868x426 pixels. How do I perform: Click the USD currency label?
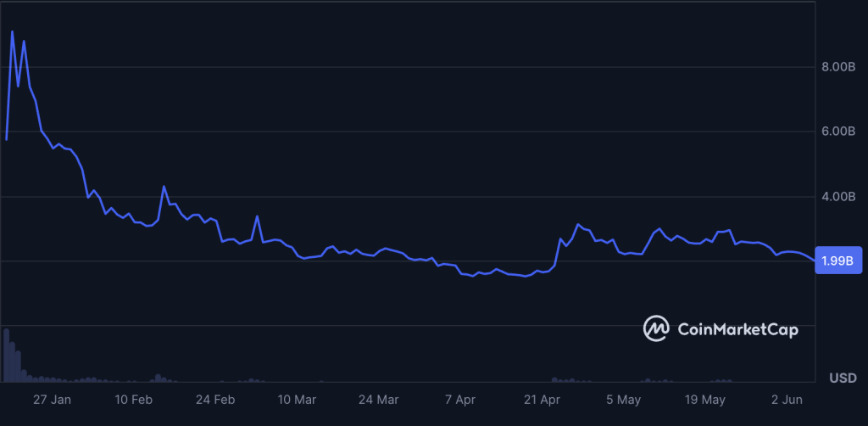coord(843,378)
